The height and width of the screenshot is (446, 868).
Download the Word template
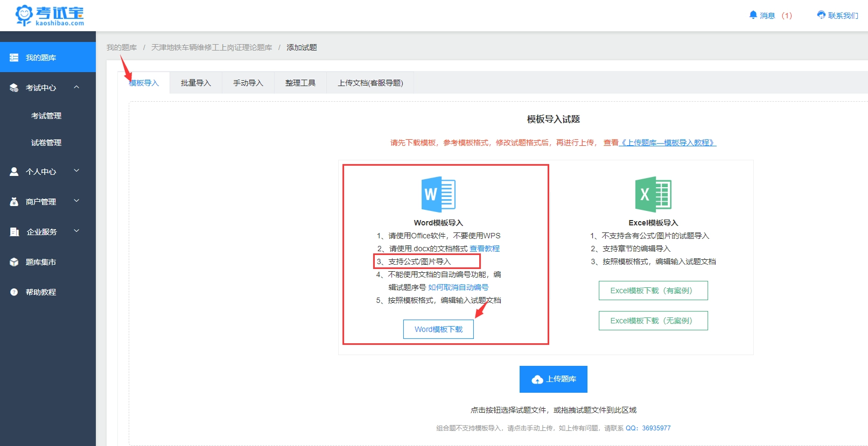[x=438, y=329]
